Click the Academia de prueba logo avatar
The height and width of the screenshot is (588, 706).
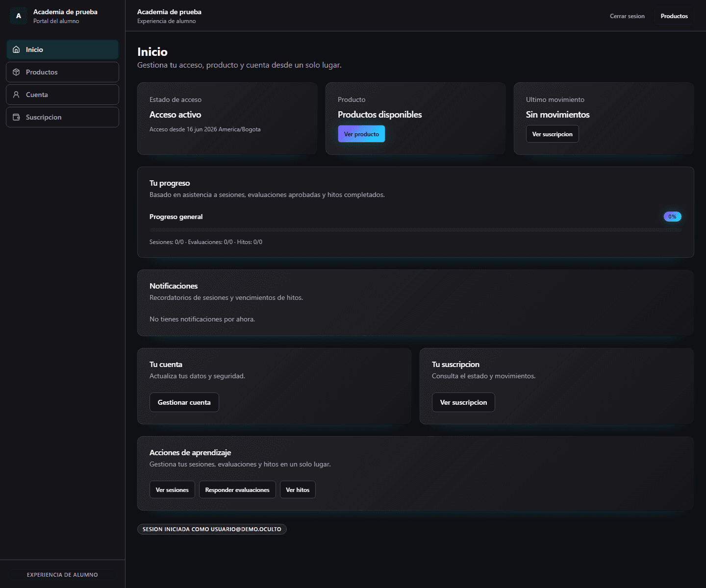[19, 16]
